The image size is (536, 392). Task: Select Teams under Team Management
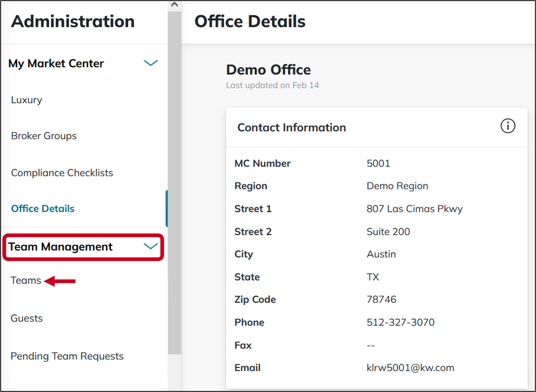[25, 280]
